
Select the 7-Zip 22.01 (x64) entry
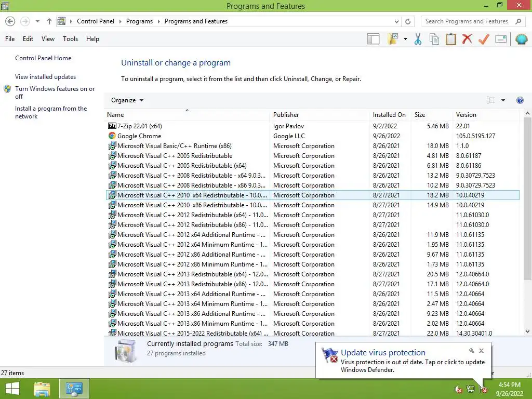tap(312, 126)
